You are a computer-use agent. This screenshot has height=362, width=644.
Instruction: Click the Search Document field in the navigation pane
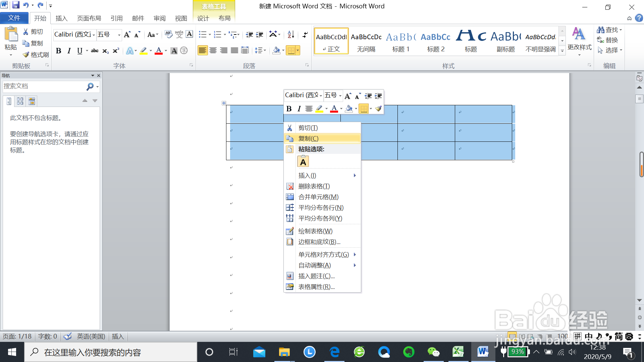pos(44,86)
